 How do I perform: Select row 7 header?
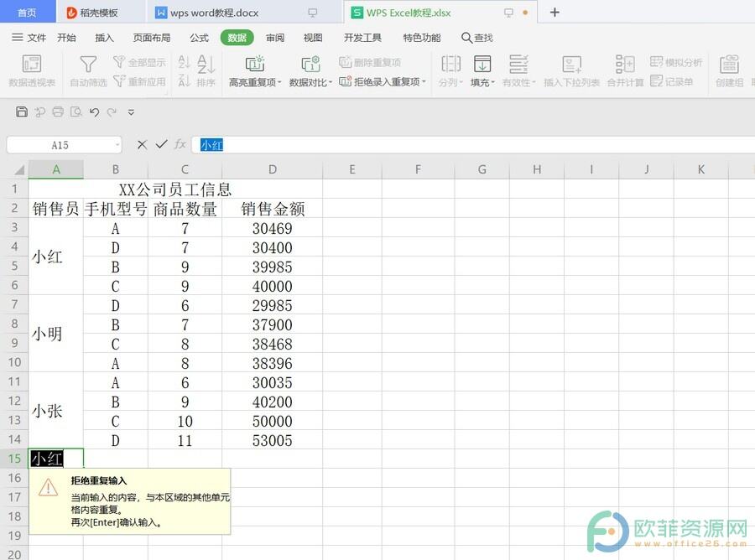[14, 304]
